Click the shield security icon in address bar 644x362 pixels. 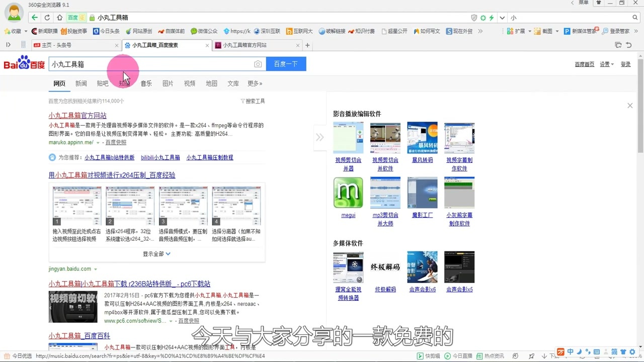click(x=474, y=18)
